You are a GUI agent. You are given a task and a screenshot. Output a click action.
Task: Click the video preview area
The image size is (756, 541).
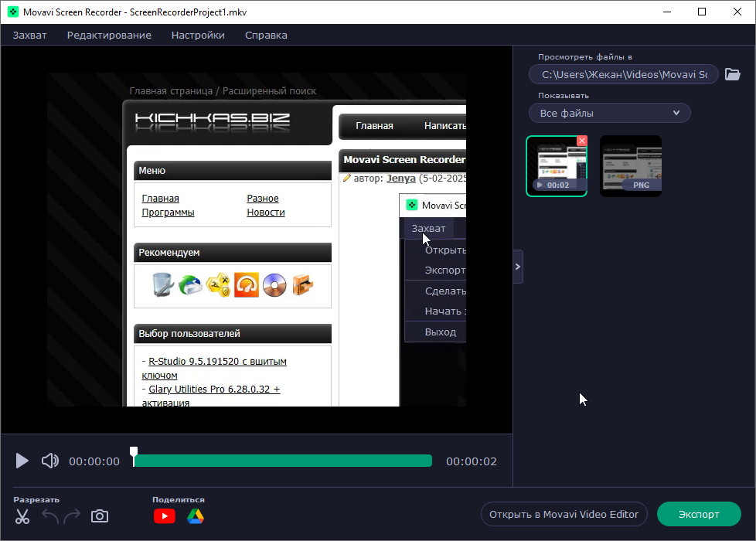pyautogui.click(x=257, y=240)
